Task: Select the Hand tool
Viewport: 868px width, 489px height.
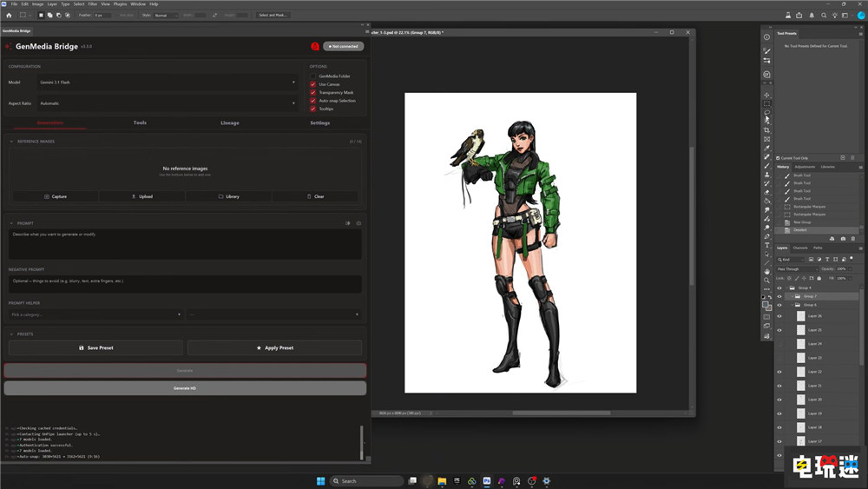Action: pyautogui.click(x=766, y=271)
